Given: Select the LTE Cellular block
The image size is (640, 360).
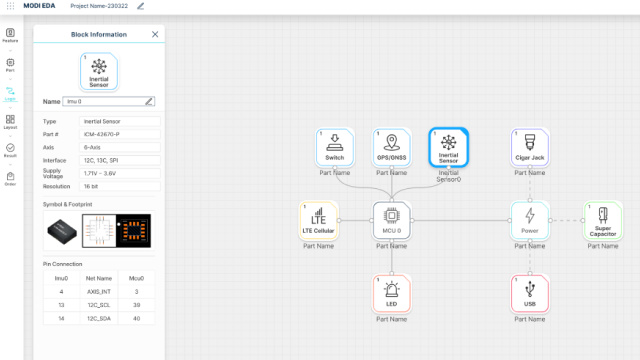Looking at the screenshot, I should 318,220.
